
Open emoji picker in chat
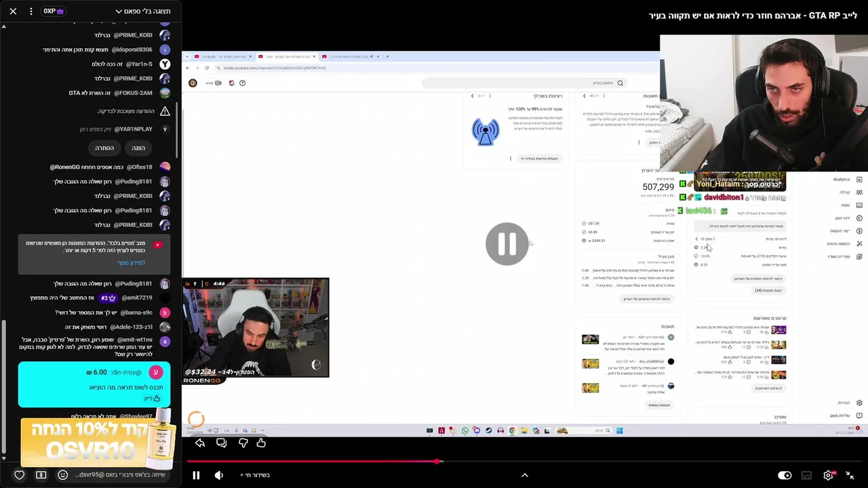62,475
